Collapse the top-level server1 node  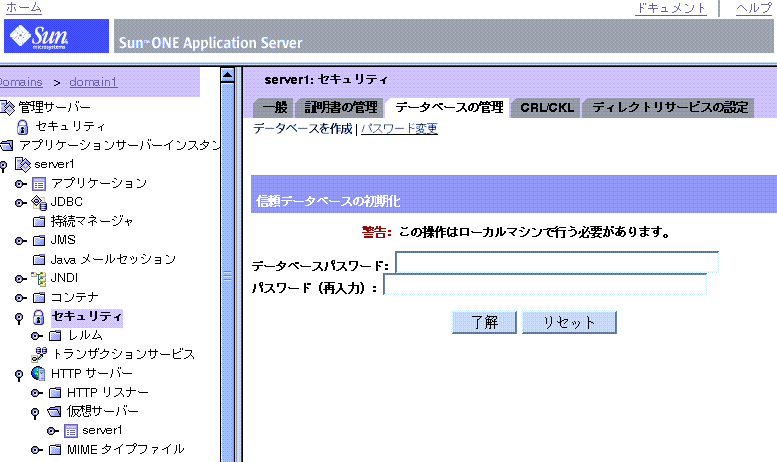tap(3, 166)
